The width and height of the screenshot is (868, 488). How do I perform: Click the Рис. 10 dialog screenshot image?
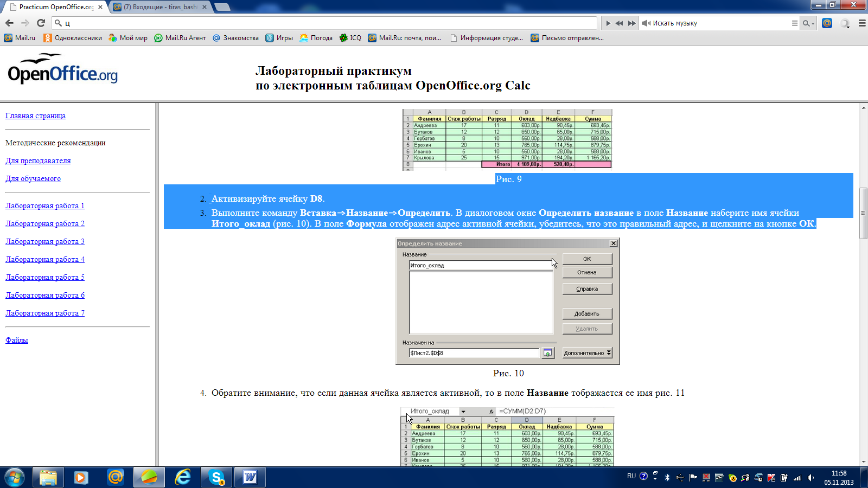(508, 301)
